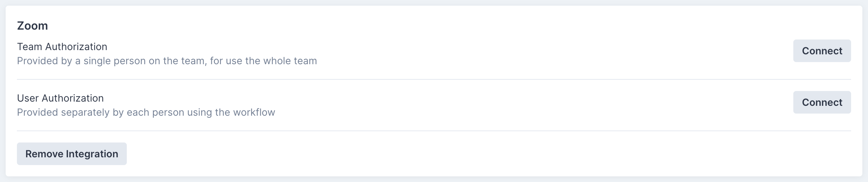Connect Zoom Team Authorization
Viewport: 868px width, 182px height.
821,51
